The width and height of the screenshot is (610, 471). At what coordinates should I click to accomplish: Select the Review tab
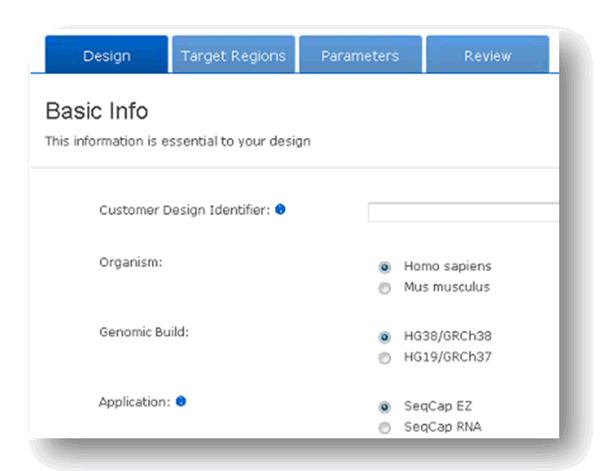pyautogui.click(x=487, y=56)
